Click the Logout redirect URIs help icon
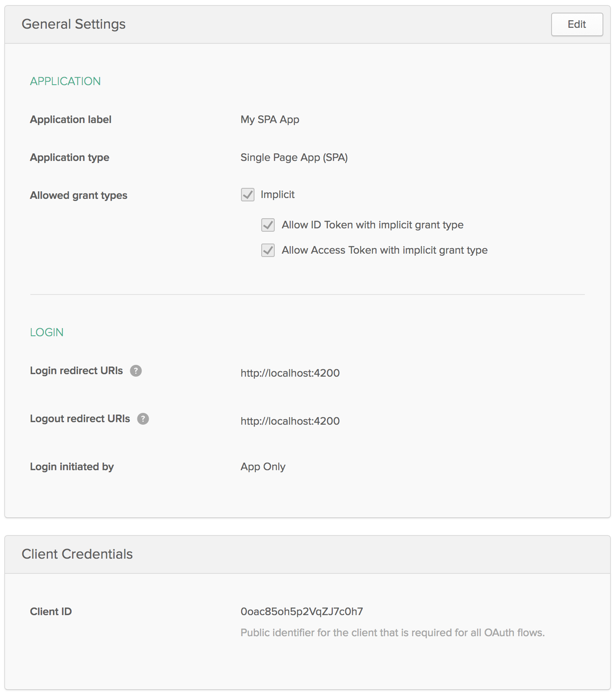Image resolution: width=616 pixels, height=696 pixels. coord(143,419)
